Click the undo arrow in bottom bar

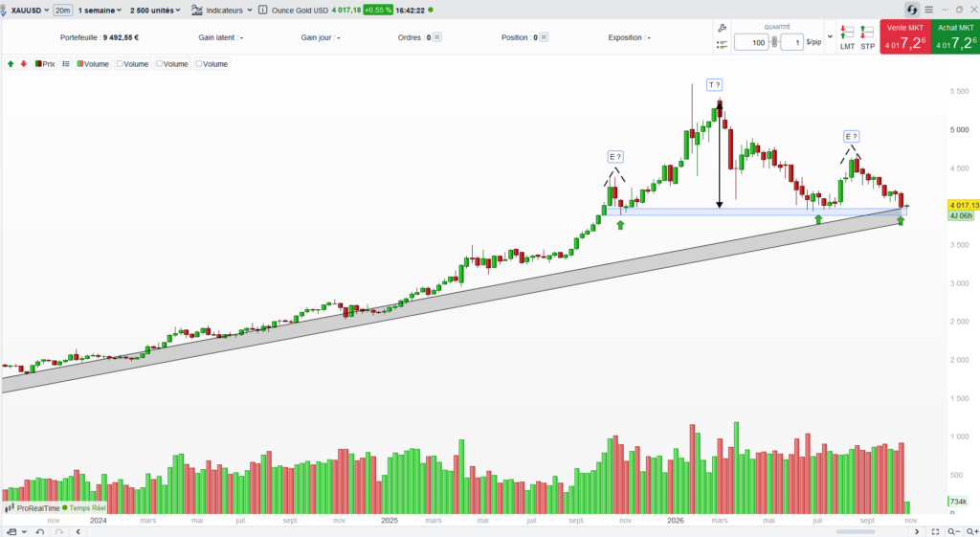[39, 531]
